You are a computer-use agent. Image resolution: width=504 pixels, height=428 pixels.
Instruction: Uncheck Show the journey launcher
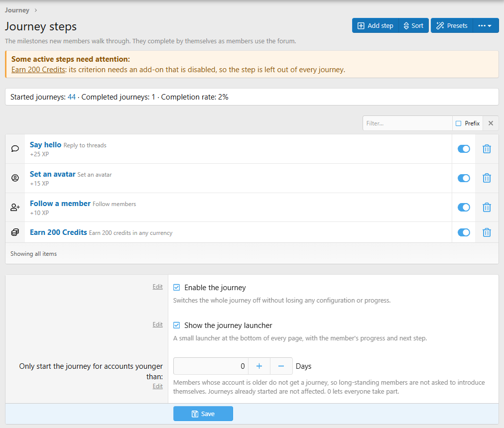pyautogui.click(x=176, y=325)
